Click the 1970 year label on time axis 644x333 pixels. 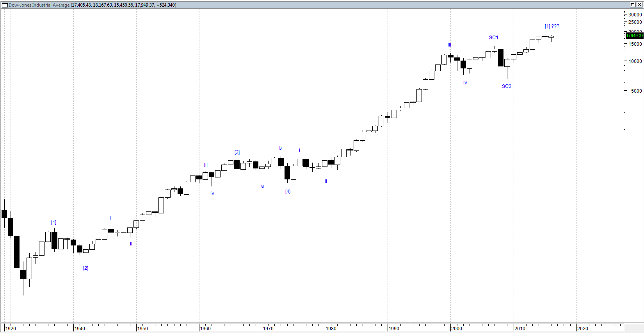(268, 328)
